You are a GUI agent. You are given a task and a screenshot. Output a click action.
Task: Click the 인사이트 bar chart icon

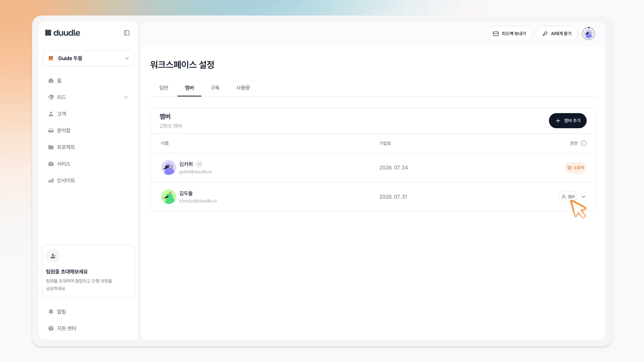pyautogui.click(x=51, y=180)
